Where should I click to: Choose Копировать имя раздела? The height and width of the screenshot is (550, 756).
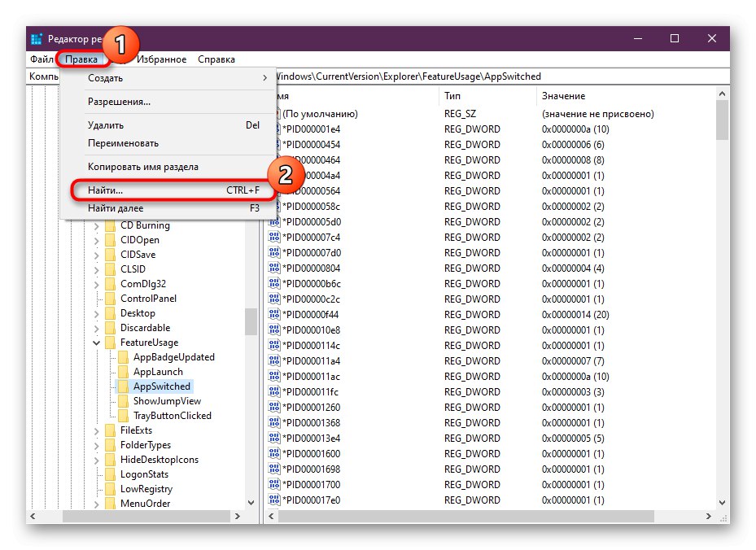(168, 167)
